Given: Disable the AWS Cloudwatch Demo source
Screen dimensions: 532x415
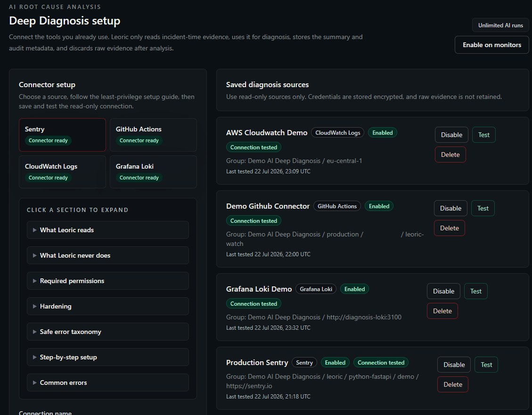Looking at the screenshot, I should click(451, 135).
